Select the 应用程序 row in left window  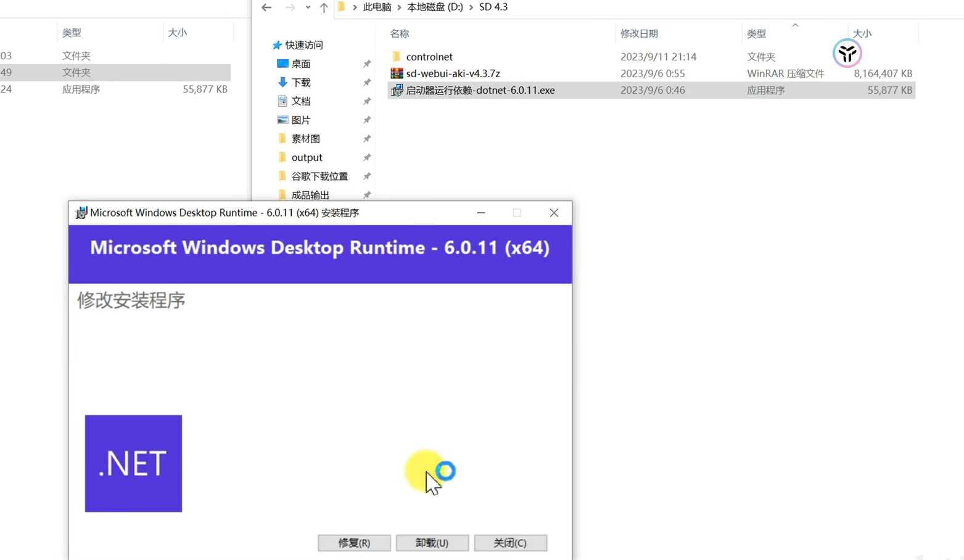pyautogui.click(x=115, y=89)
